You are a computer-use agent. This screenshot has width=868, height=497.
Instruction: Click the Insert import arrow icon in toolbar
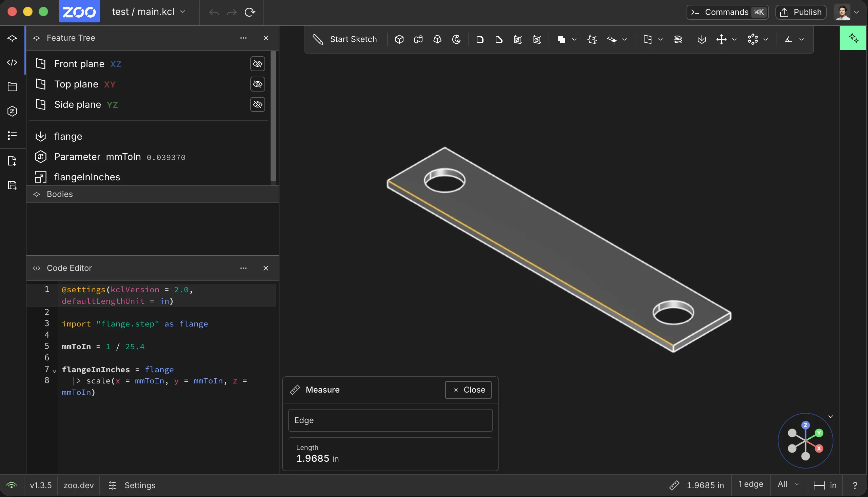(702, 39)
